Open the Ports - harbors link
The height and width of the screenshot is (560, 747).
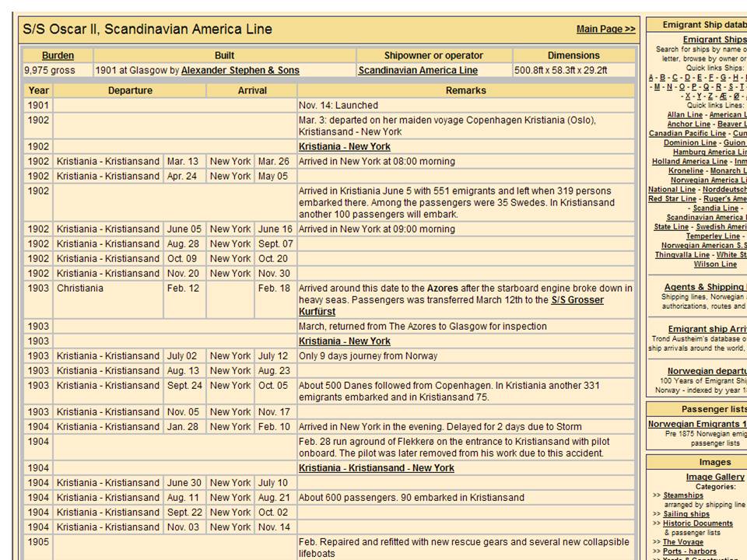(x=689, y=551)
